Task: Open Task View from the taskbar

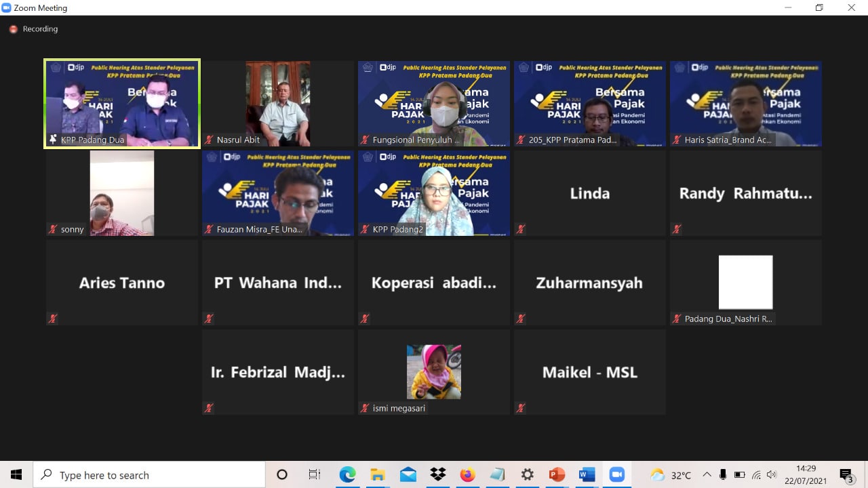Action: (314, 474)
